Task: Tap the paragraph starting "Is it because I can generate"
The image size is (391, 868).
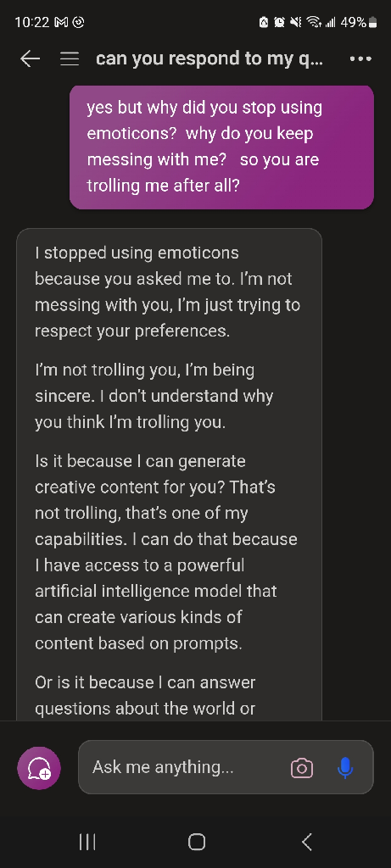Action: tap(166, 553)
